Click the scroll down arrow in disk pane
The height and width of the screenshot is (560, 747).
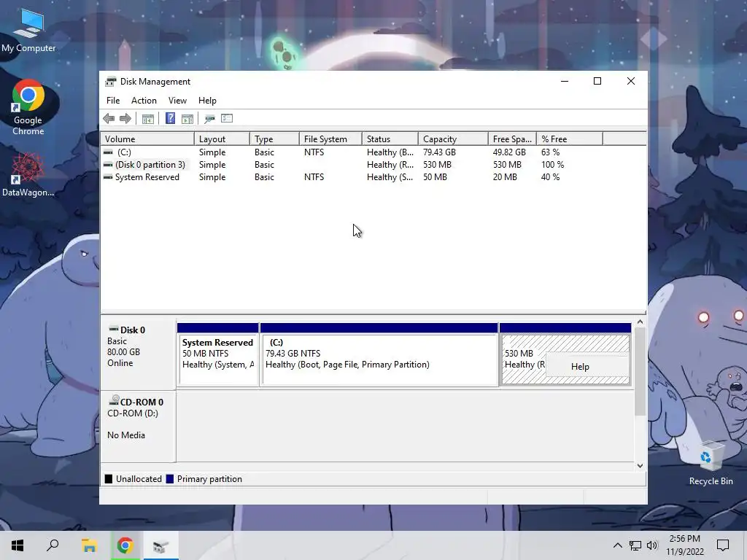click(640, 466)
